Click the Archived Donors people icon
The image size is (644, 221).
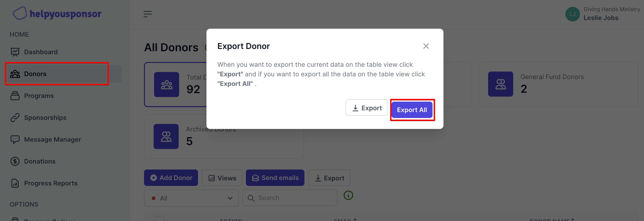pos(166,136)
